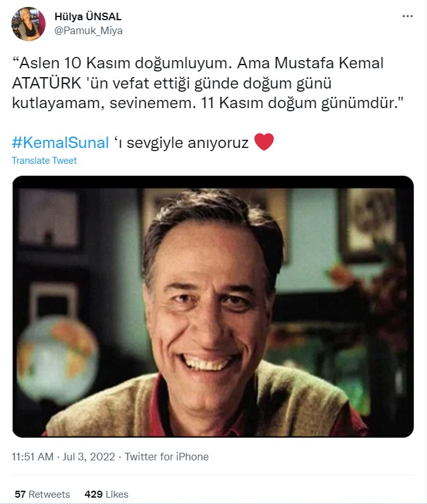
Task: Click the Jul 3, 2022 date
Action: (89, 457)
